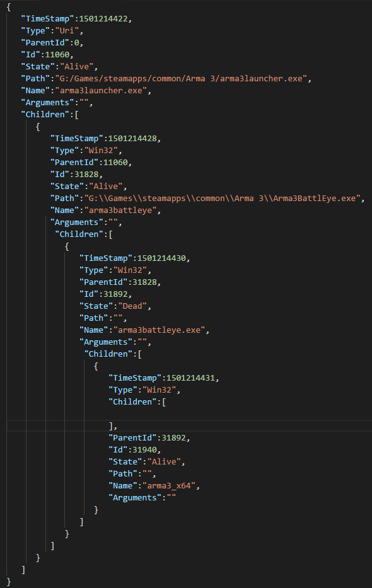
Task: Click the Id value 31940
Action: [x=144, y=449]
